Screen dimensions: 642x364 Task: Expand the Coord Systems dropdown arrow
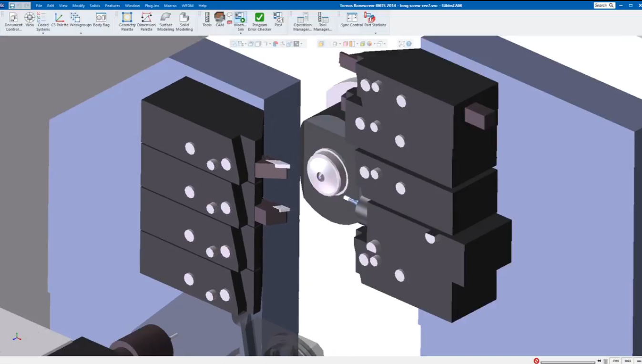43,33
